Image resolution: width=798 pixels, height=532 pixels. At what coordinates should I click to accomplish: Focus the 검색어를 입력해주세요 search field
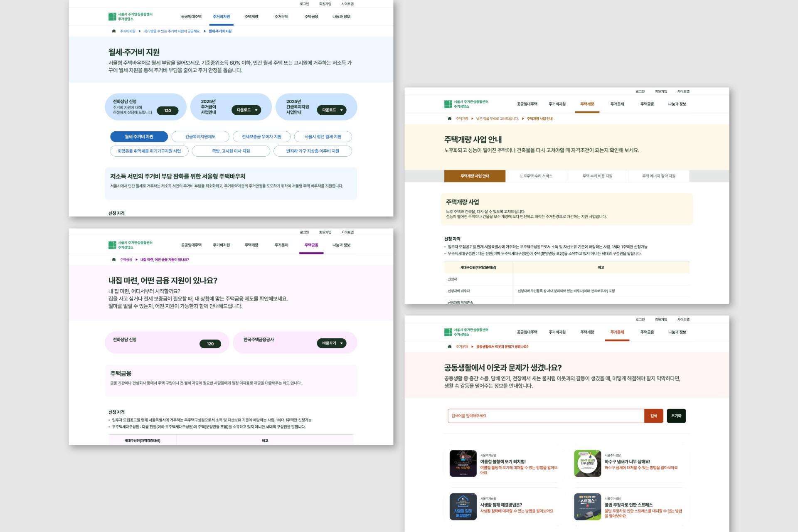click(x=546, y=416)
